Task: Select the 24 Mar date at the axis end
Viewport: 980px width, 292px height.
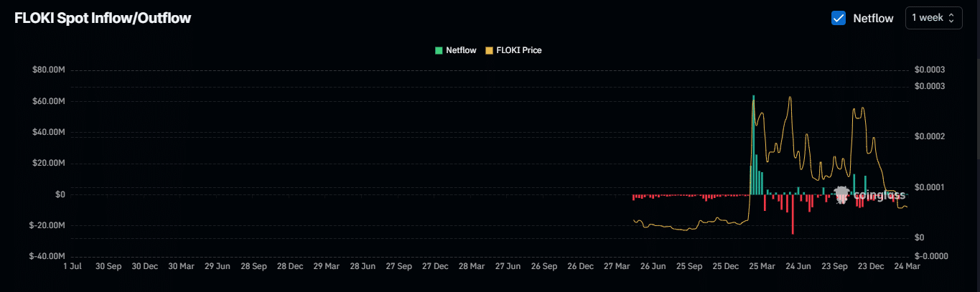Action: (x=907, y=265)
